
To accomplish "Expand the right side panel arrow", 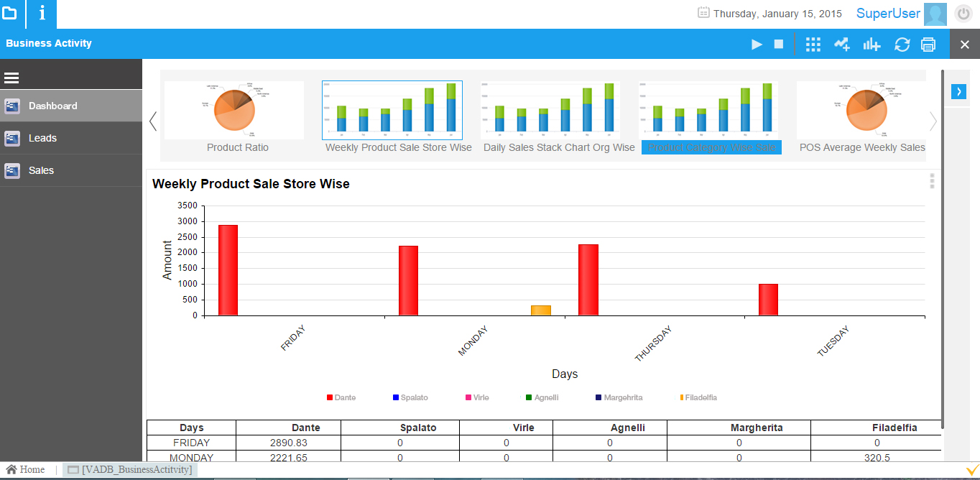I will 958,91.
